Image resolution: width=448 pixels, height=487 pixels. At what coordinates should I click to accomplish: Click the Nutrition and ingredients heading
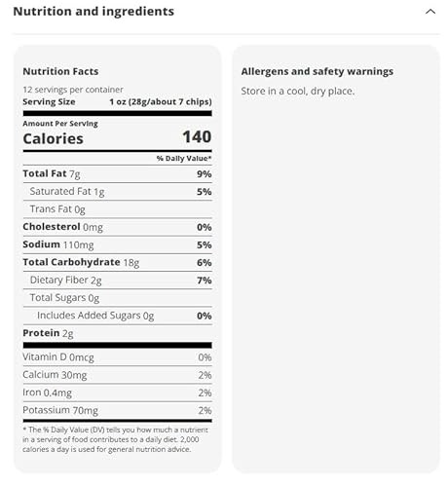tap(93, 12)
